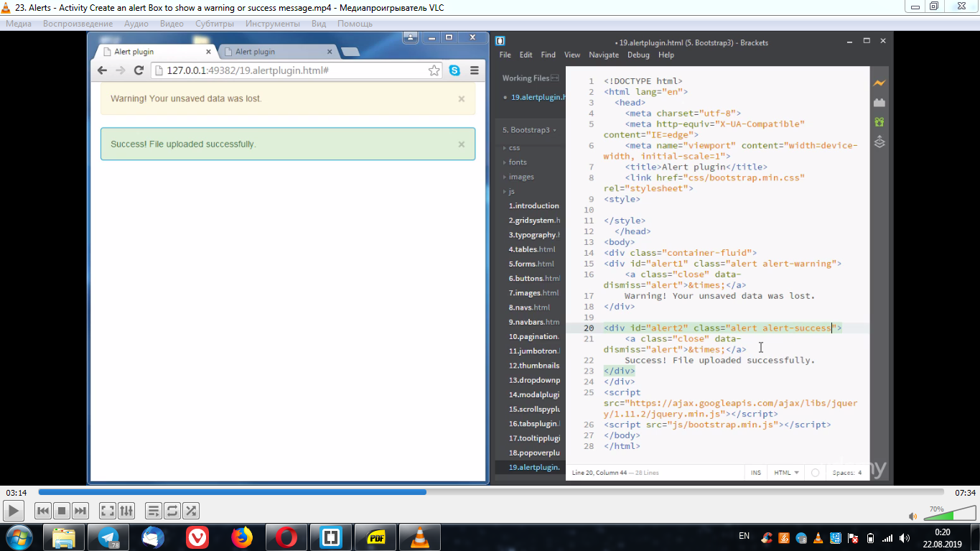Open the VLC Медиа menu

(x=19, y=24)
